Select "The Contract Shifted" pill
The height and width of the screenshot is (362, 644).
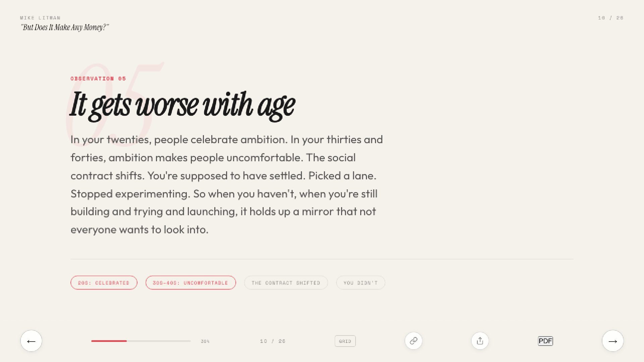pos(286,283)
